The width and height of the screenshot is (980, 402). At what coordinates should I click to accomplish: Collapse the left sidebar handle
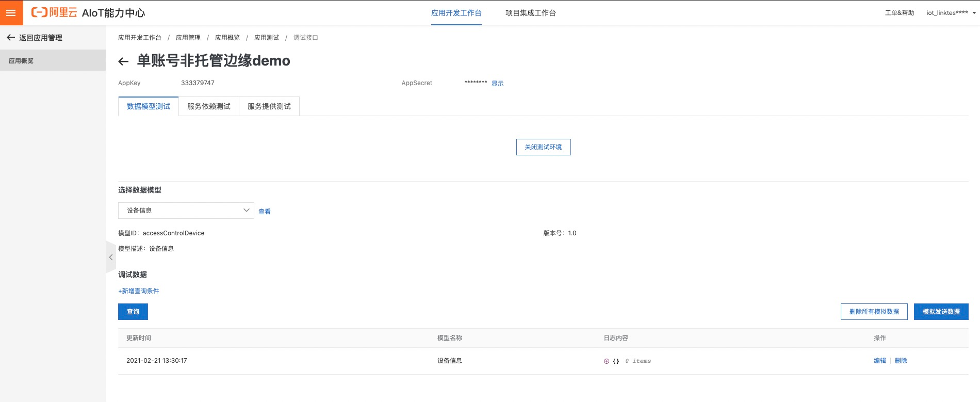click(x=111, y=257)
